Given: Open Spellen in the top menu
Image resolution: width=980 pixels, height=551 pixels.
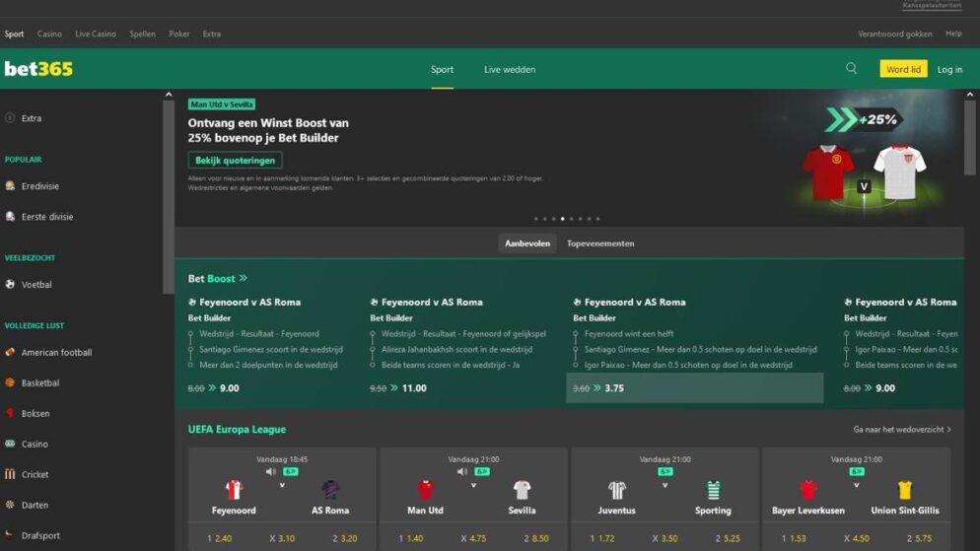Looking at the screenshot, I should pos(143,34).
